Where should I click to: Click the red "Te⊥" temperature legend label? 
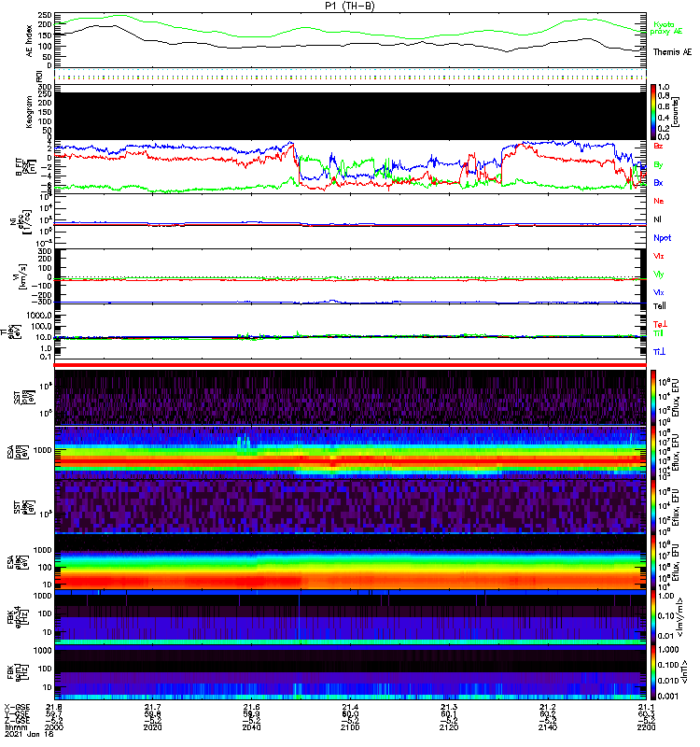[x=660, y=324]
